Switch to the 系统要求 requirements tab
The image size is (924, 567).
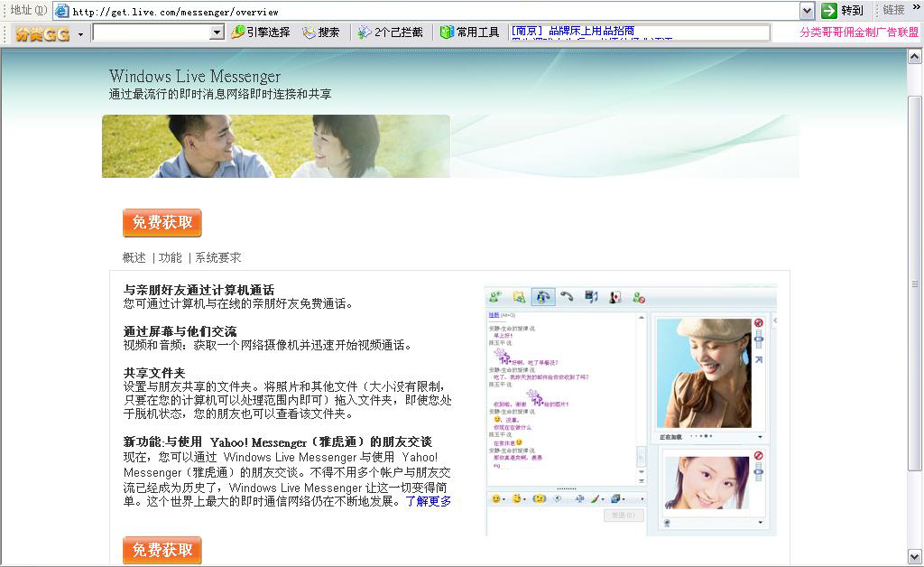click(218, 257)
